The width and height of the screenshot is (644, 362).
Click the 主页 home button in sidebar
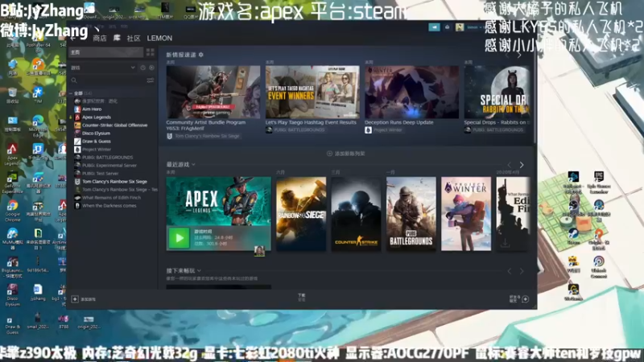pos(106,52)
